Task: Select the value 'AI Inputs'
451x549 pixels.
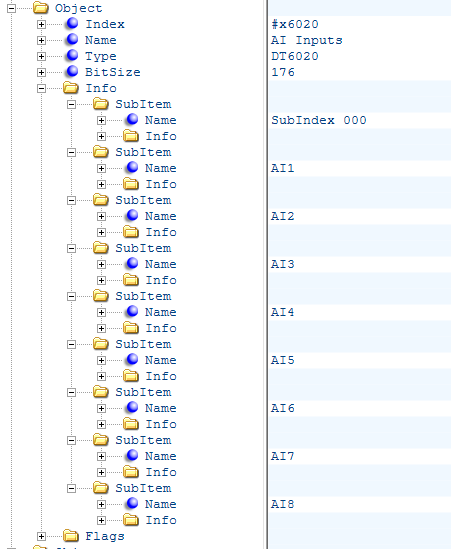Action: [x=307, y=41]
